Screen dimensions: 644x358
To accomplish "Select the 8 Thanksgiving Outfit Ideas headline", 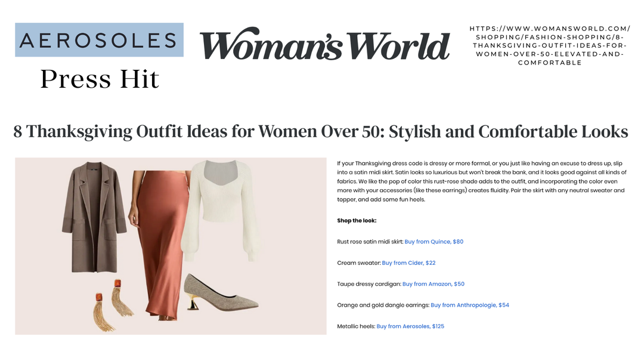I will 321,131.
